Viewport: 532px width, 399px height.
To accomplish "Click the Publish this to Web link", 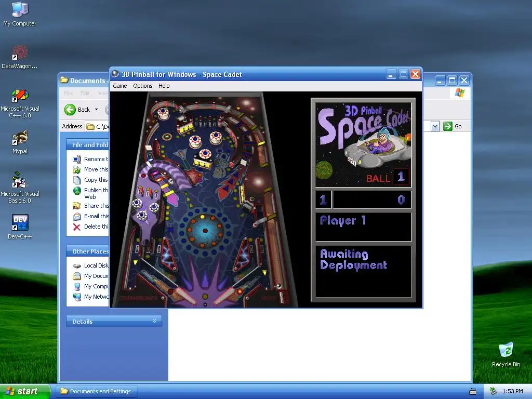I will point(96,193).
